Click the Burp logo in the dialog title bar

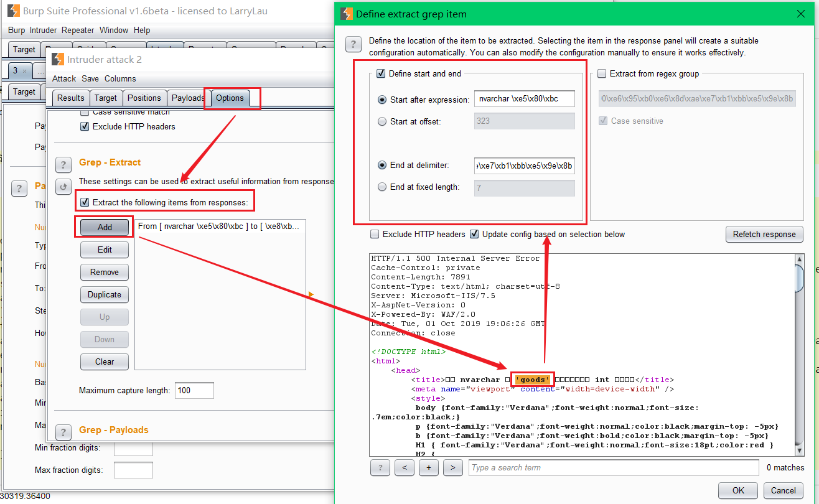(x=346, y=13)
